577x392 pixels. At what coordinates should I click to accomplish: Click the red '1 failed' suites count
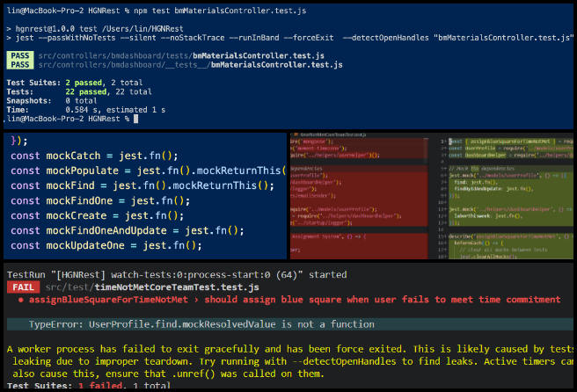(100, 385)
